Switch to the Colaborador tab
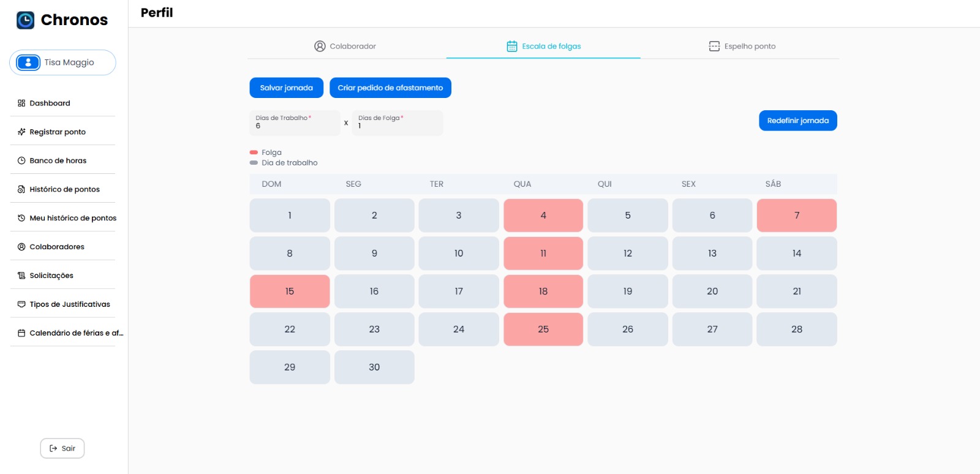 click(345, 46)
